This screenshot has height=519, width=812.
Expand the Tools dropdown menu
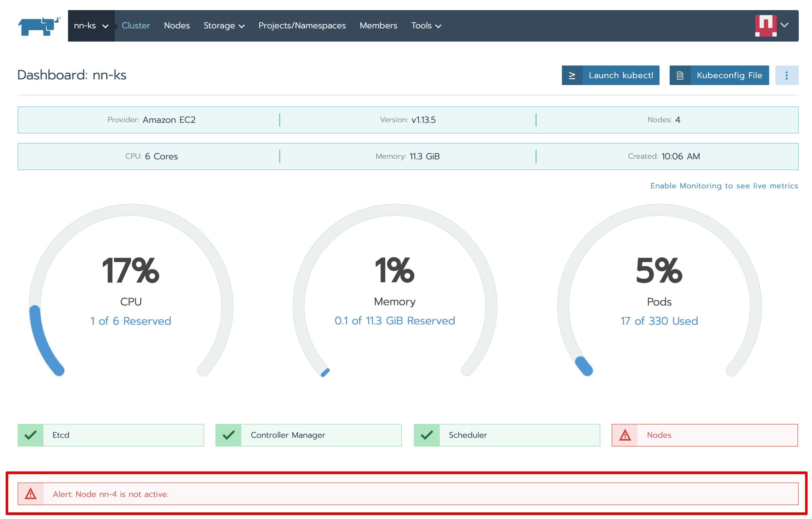click(426, 26)
